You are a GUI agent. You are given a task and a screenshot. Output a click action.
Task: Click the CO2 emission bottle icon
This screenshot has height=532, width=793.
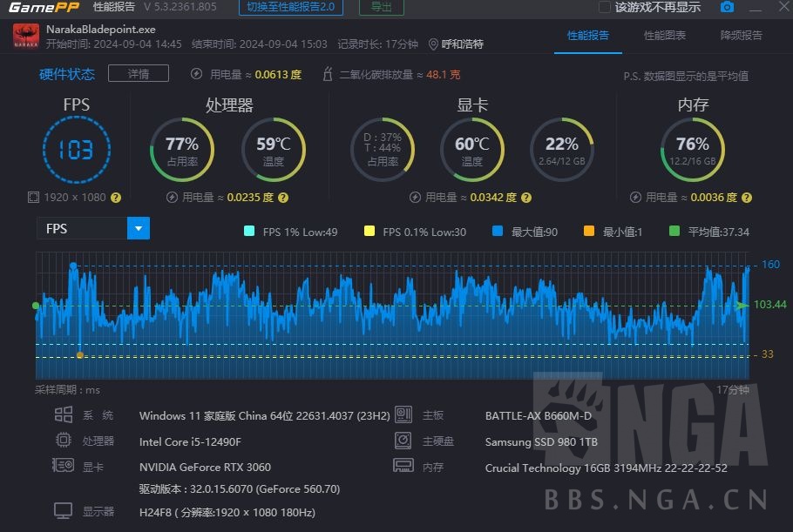(x=328, y=75)
